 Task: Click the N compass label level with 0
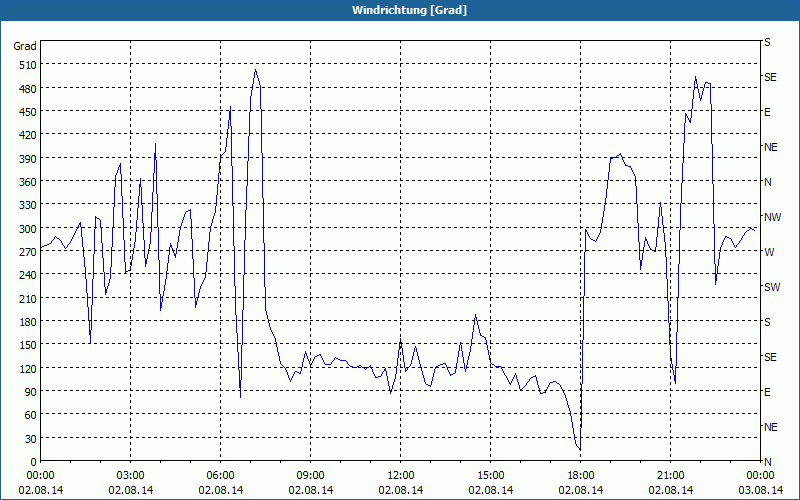click(767, 462)
